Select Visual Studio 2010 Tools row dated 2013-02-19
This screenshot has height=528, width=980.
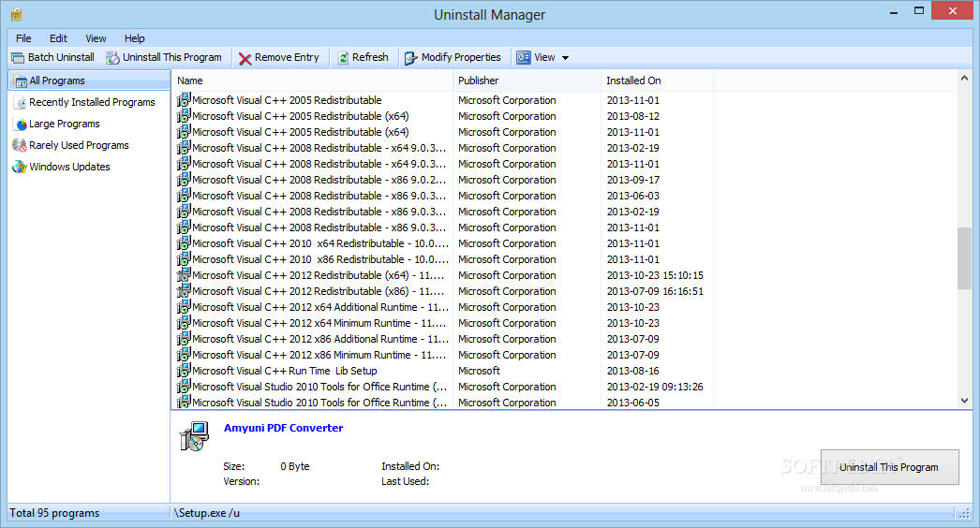point(441,387)
